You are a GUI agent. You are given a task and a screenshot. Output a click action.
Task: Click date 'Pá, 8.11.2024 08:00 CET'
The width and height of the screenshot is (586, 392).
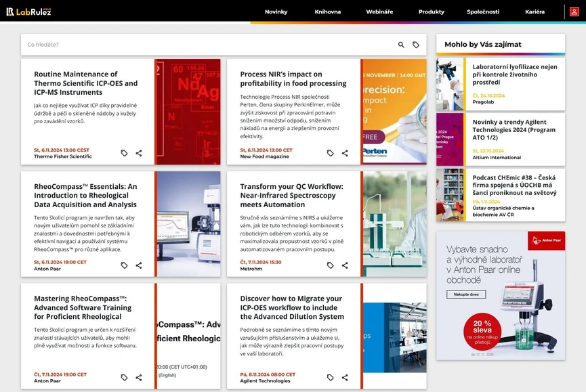pos(268,374)
